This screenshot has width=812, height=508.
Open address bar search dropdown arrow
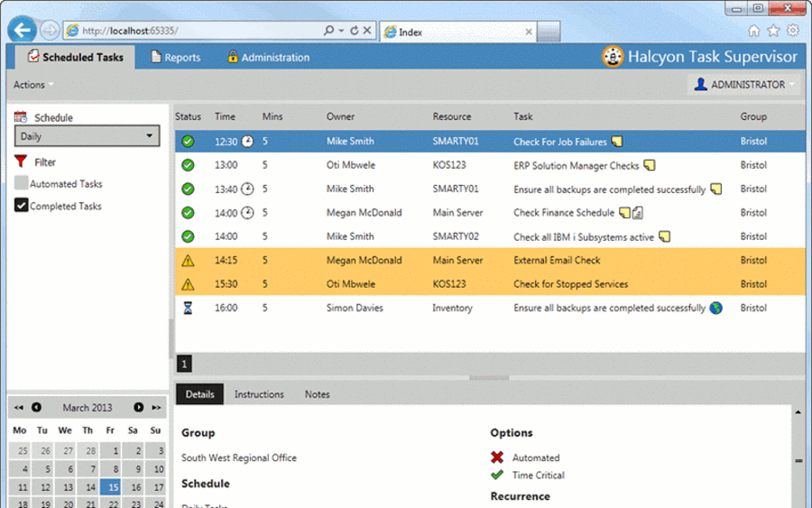tap(341, 31)
